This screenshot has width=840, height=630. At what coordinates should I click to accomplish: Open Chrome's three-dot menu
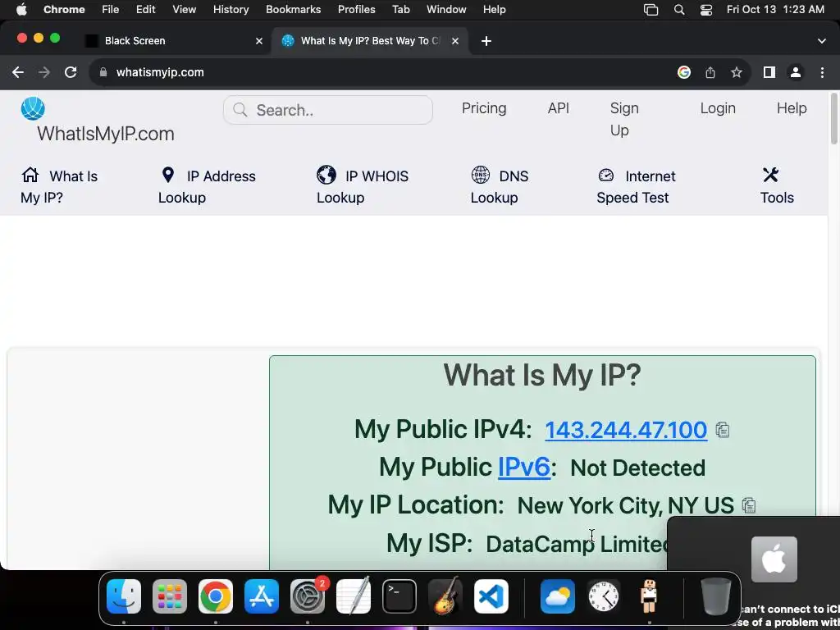coord(822,72)
